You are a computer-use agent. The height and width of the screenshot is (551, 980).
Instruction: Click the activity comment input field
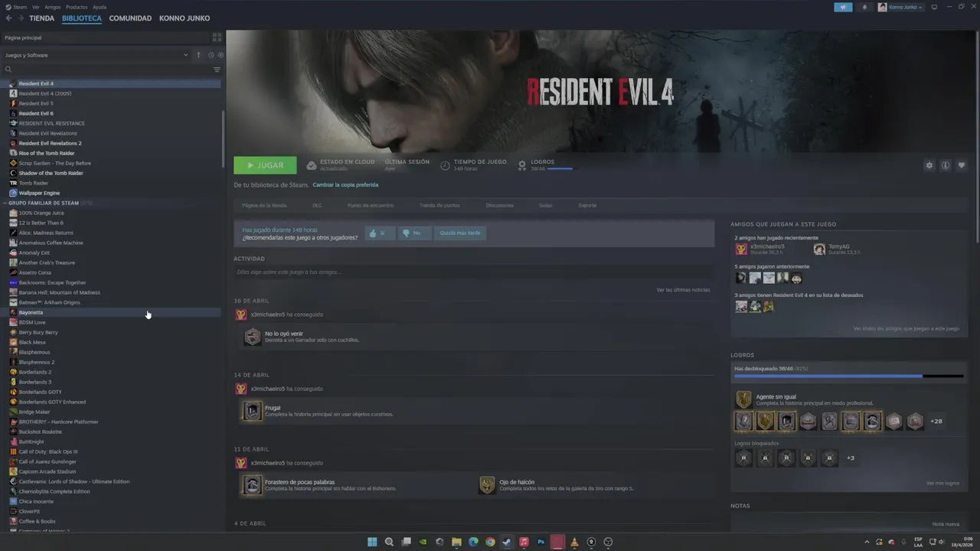473,272
